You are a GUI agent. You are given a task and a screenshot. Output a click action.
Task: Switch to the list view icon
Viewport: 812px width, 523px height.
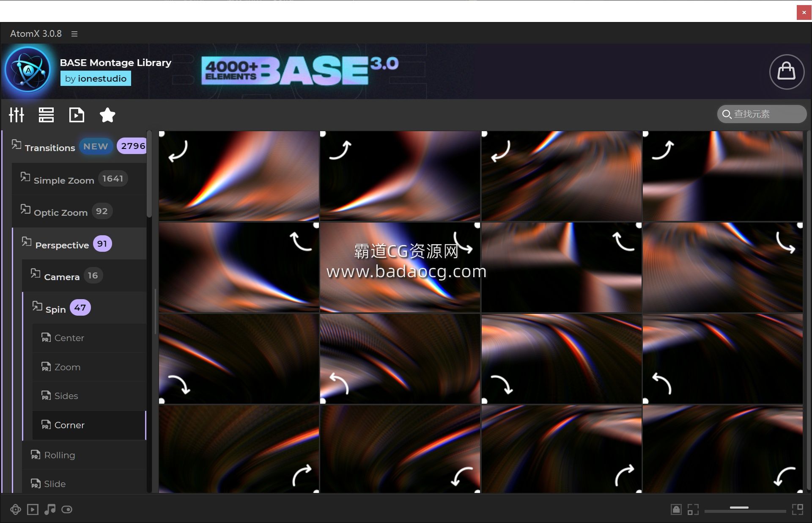(46, 115)
